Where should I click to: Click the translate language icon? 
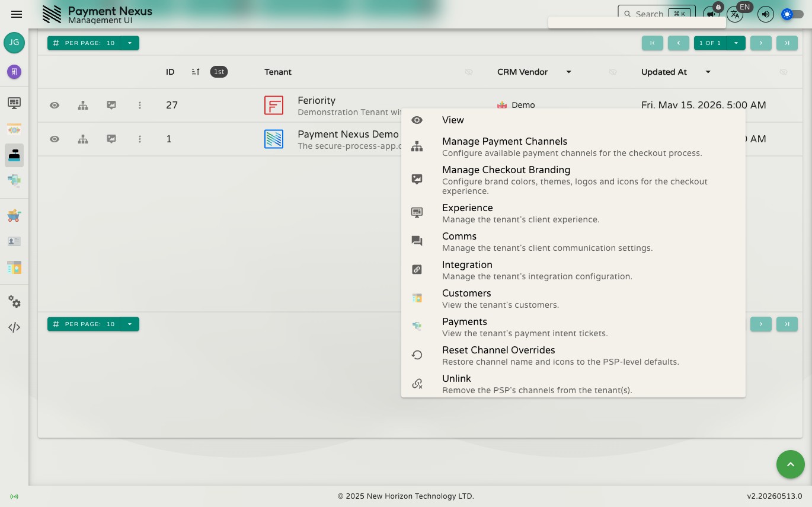pyautogui.click(x=735, y=14)
